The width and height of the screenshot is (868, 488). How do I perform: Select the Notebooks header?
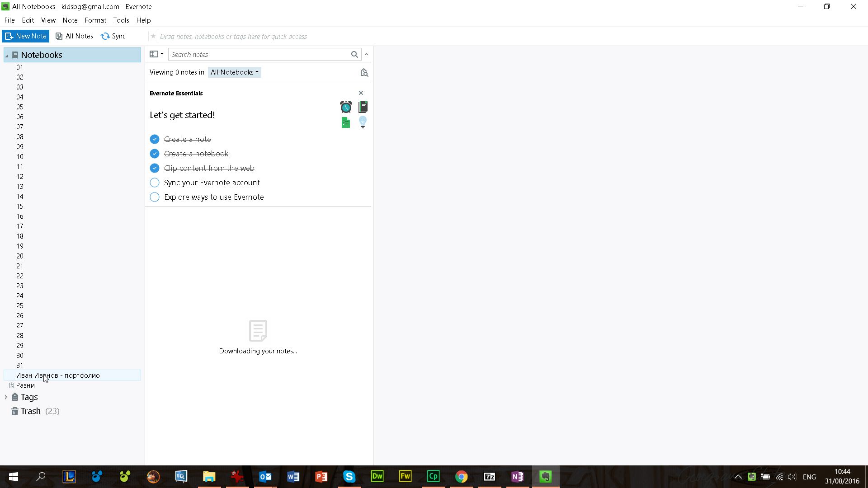(72, 55)
